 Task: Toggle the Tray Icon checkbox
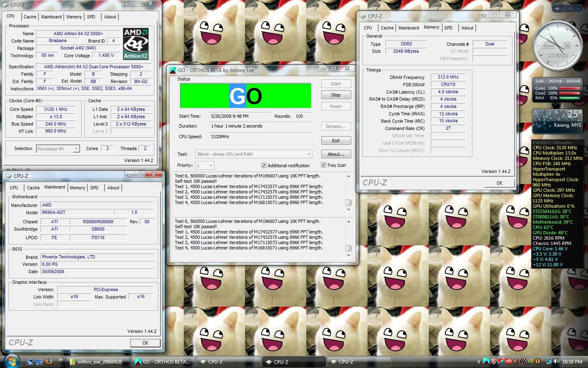(x=323, y=165)
